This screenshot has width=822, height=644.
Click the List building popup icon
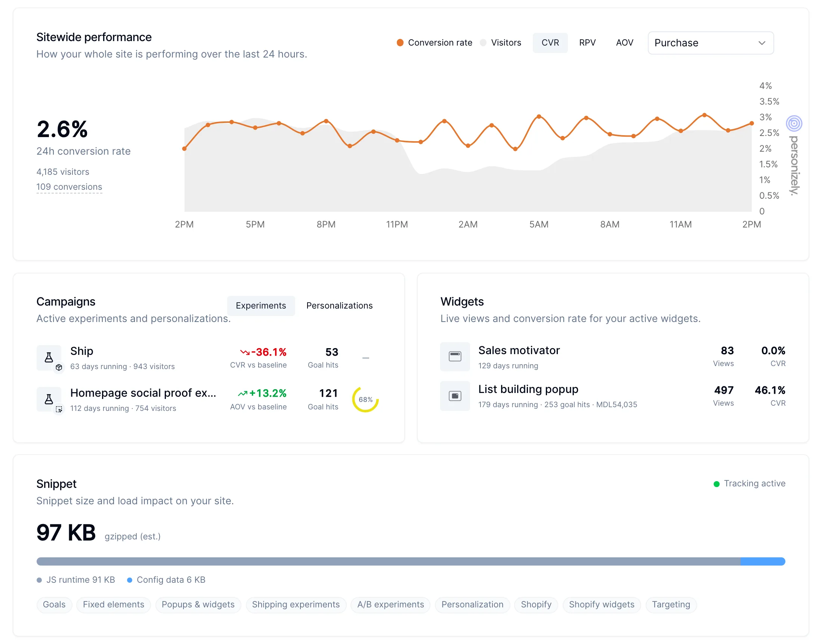click(x=455, y=396)
